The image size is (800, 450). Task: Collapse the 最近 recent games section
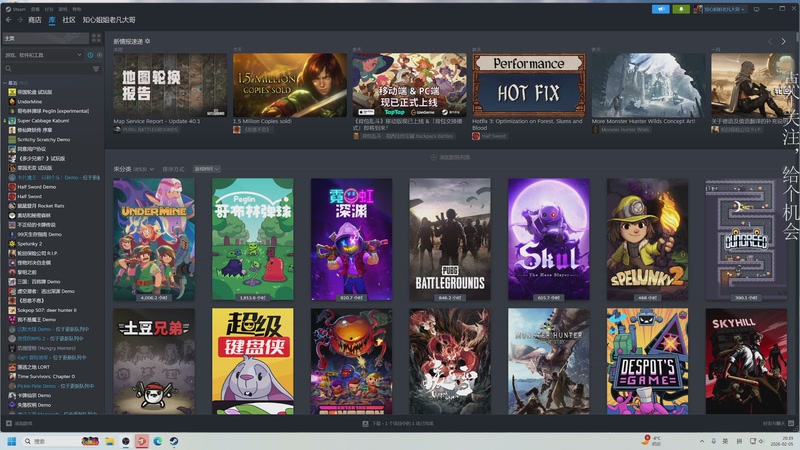(x=15, y=83)
